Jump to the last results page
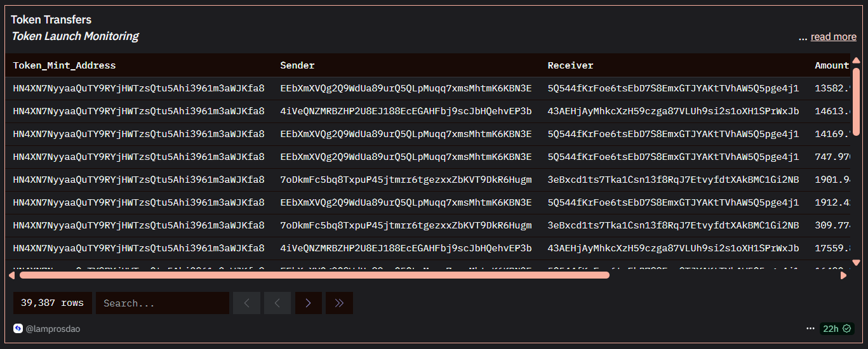This screenshot has width=868, height=349. coord(339,303)
